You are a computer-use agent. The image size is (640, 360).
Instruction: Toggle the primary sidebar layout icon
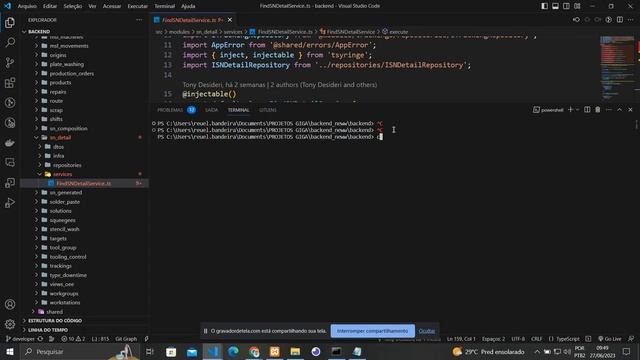click(544, 6)
